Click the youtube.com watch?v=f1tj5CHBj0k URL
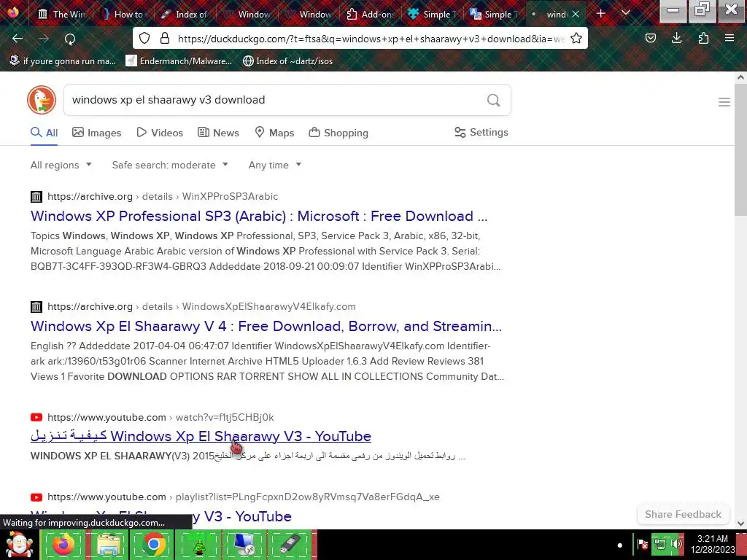This screenshot has height=560, width=747. click(x=160, y=417)
